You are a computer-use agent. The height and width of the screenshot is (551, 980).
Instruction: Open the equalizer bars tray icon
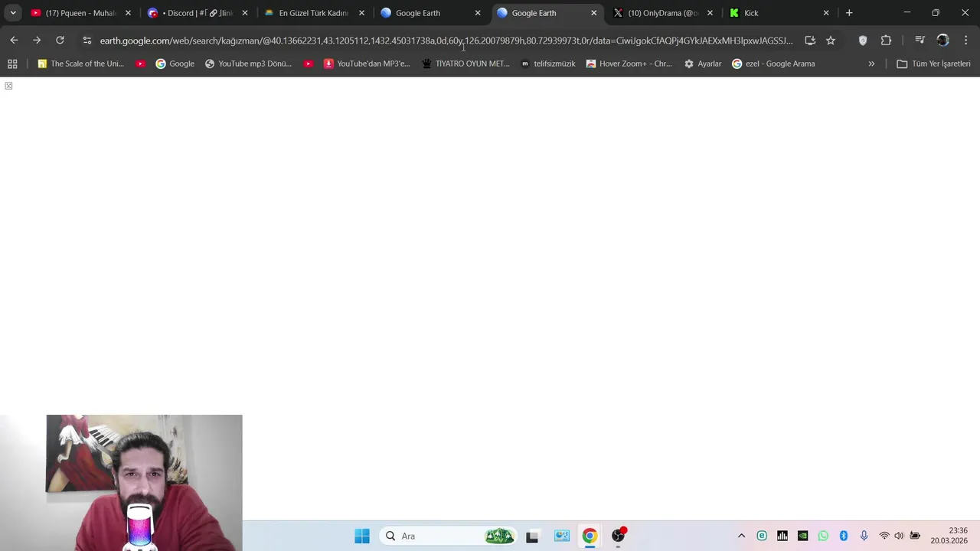[782, 536]
